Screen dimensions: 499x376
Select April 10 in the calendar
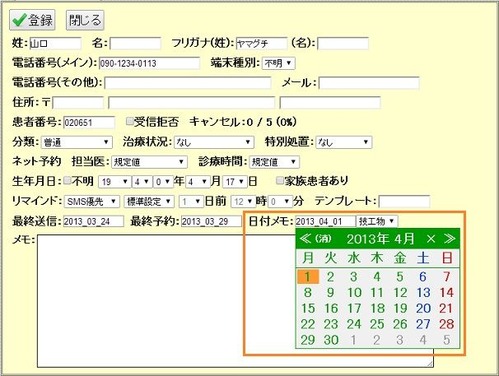(x=354, y=293)
